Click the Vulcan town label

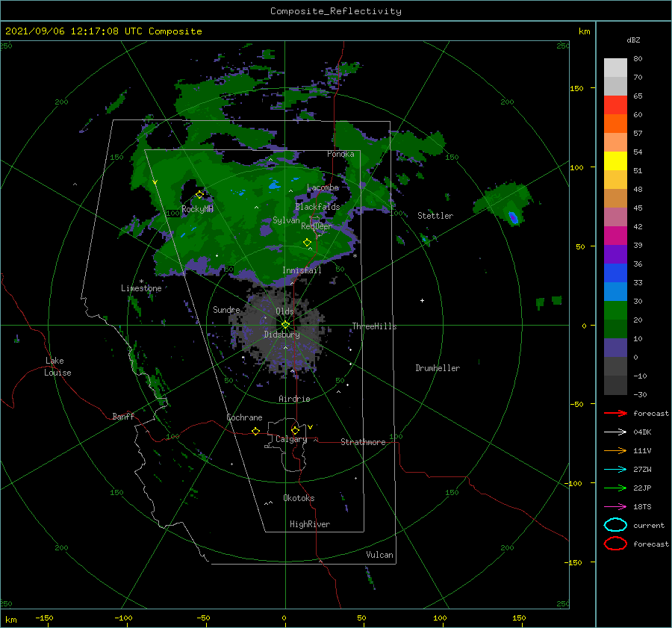[x=379, y=555]
